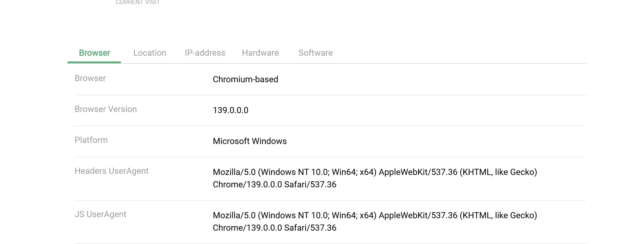This screenshot has height=244, width=644.
Task: Click the JS UserAgent row label
Action: [x=100, y=214]
